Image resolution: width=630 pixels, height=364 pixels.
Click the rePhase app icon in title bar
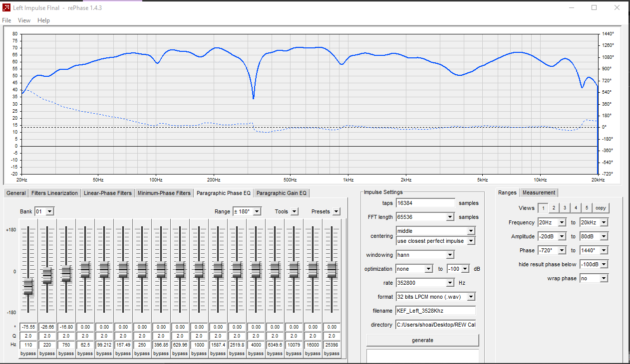click(7, 8)
